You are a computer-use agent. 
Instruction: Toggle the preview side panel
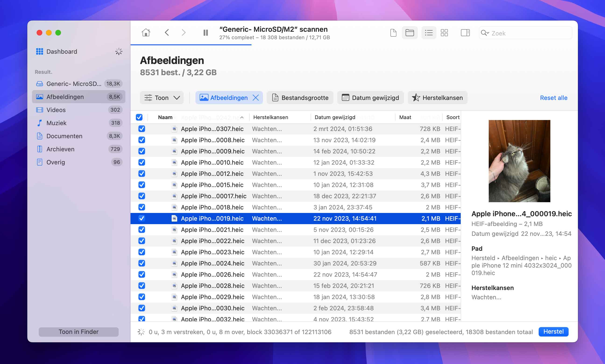pyautogui.click(x=465, y=33)
